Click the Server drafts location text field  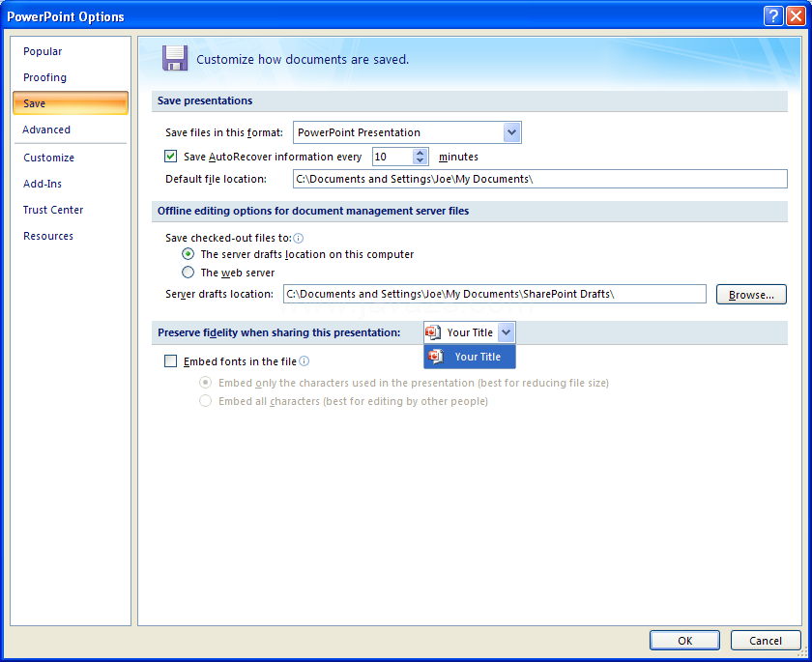click(x=495, y=294)
